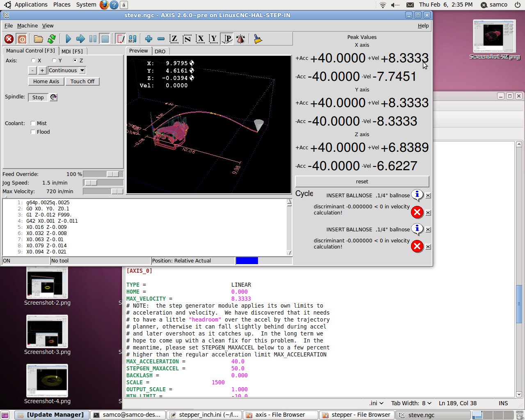Toggle the optional stop M1 icon
Image resolution: width=525 pixels, height=420 pixels.
132,39
